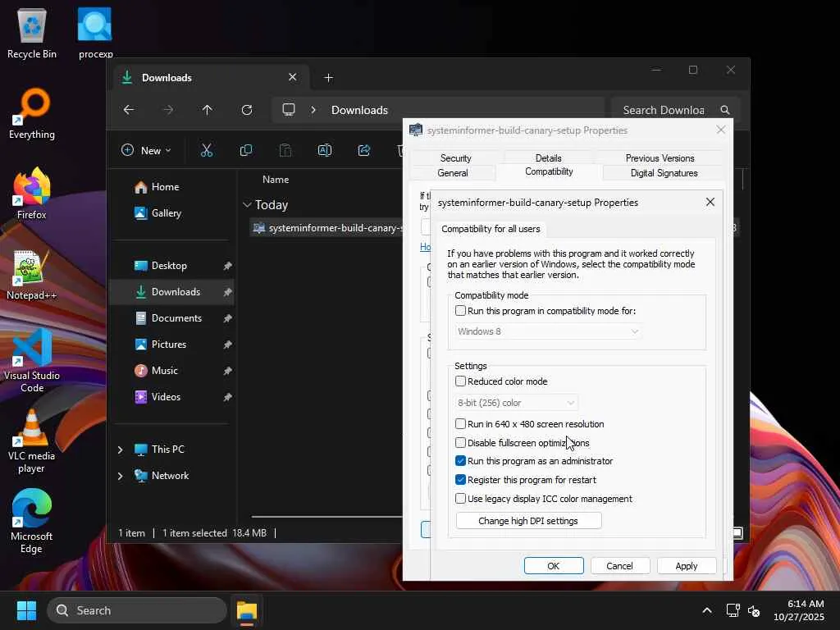The height and width of the screenshot is (630, 840).
Task: Open the Security tab in Properties
Action: pyautogui.click(x=455, y=158)
